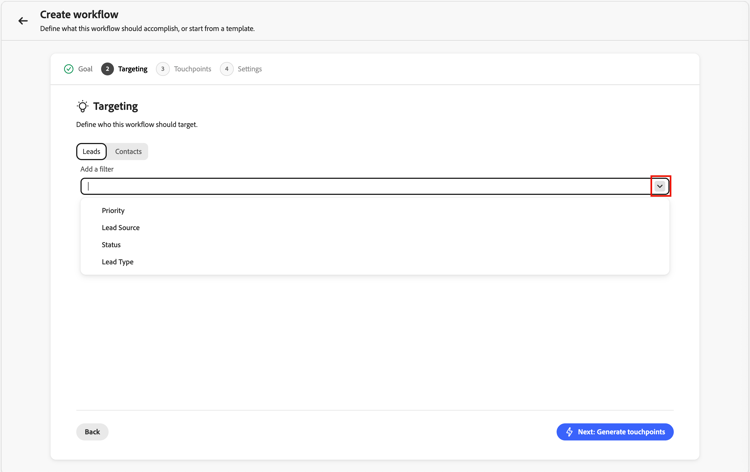Click the lightning bolt icon on Next button
This screenshot has height=472, width=750.
point(569,432)
